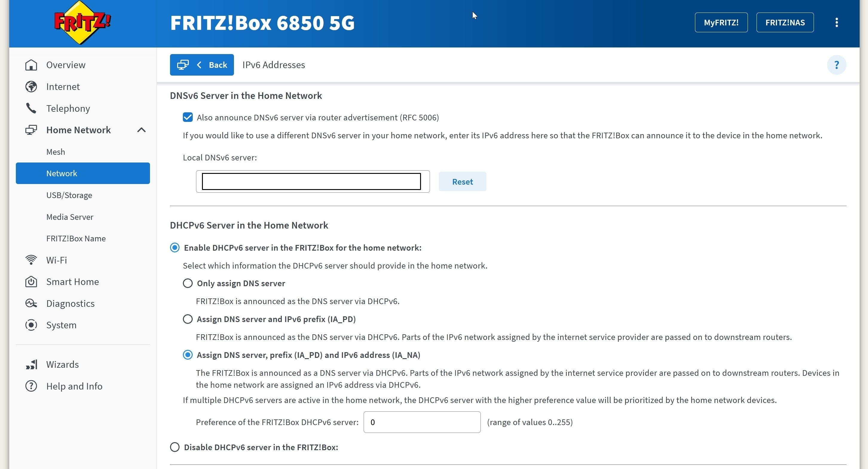Image resolution: width=868 pixels, height=469 pixels.
Task: Click the Overview house icon
Action: coord(31,65)
